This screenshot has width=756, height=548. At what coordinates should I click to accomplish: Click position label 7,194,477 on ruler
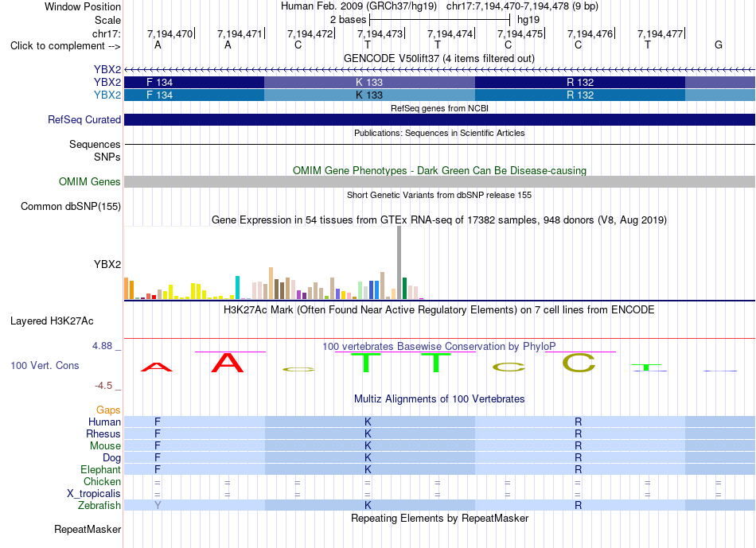click(660, 33)
